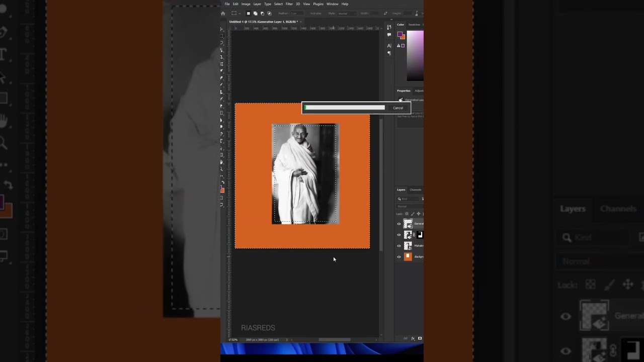
Task: Toggle Quick Mask mode in toolbar
Action: pos(222,197)
